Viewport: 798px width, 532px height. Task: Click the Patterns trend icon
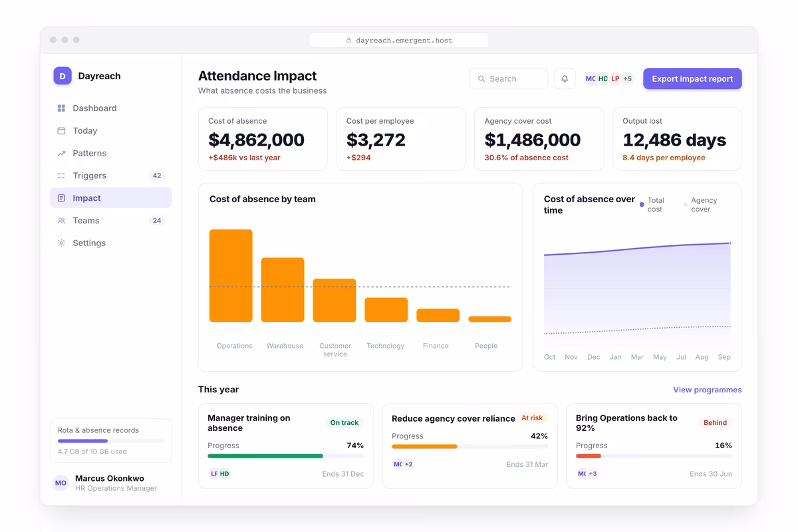pos(61,154)
